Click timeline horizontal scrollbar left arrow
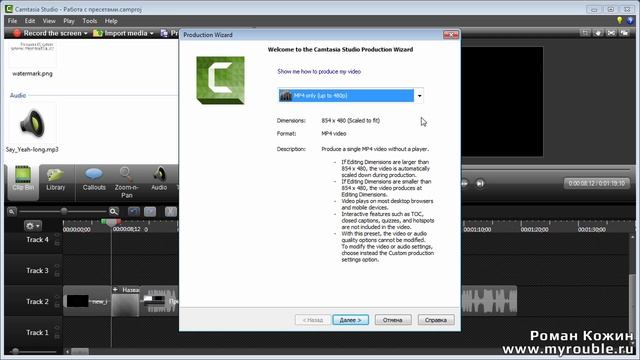 tap(67, 351)
